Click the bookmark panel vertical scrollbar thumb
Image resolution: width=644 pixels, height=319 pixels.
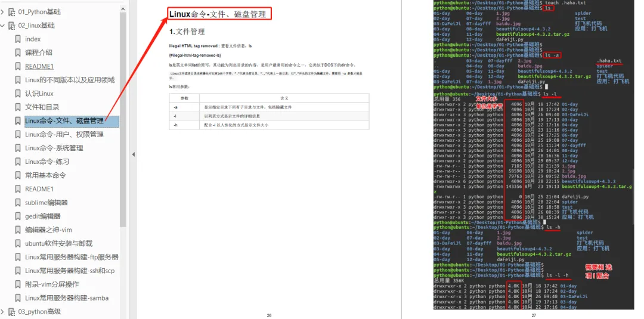(123, 119)
